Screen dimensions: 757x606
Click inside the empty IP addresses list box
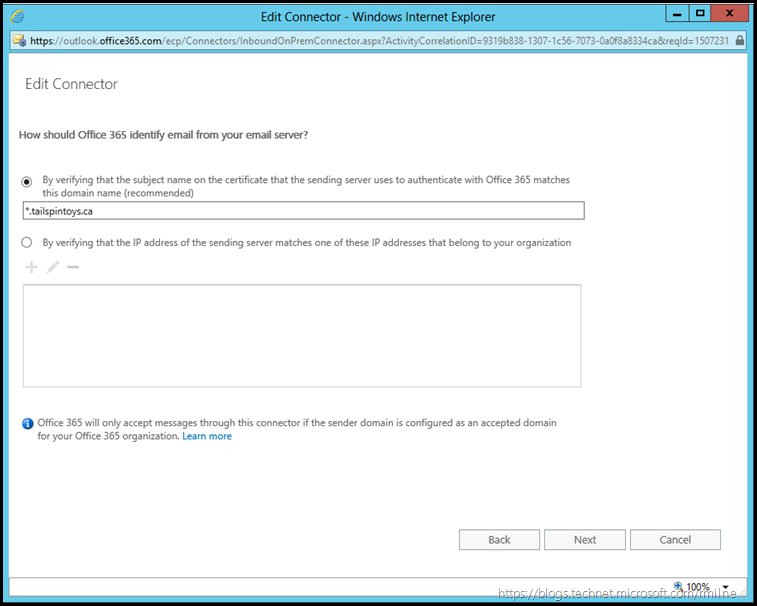click(x=301, y=335)
